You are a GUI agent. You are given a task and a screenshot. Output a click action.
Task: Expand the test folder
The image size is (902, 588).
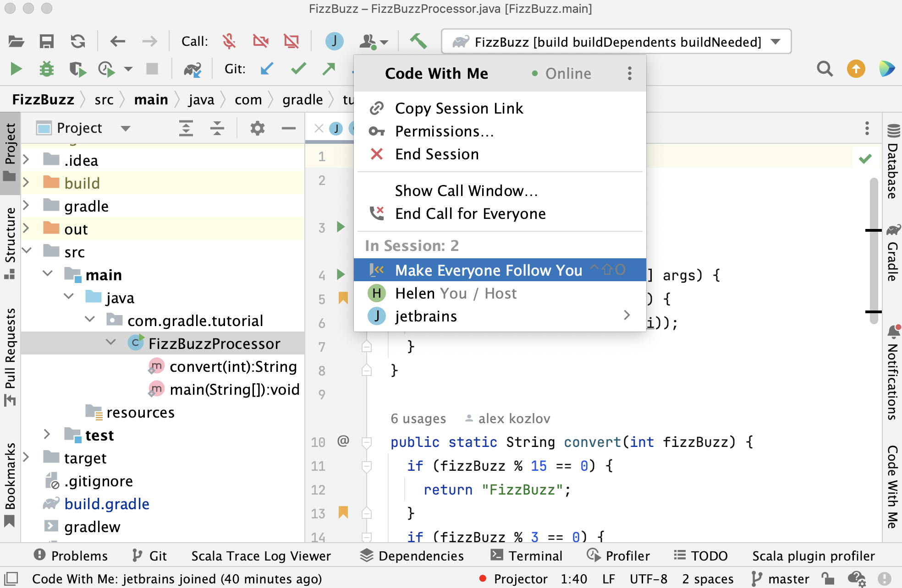click(x=47, y=434)
